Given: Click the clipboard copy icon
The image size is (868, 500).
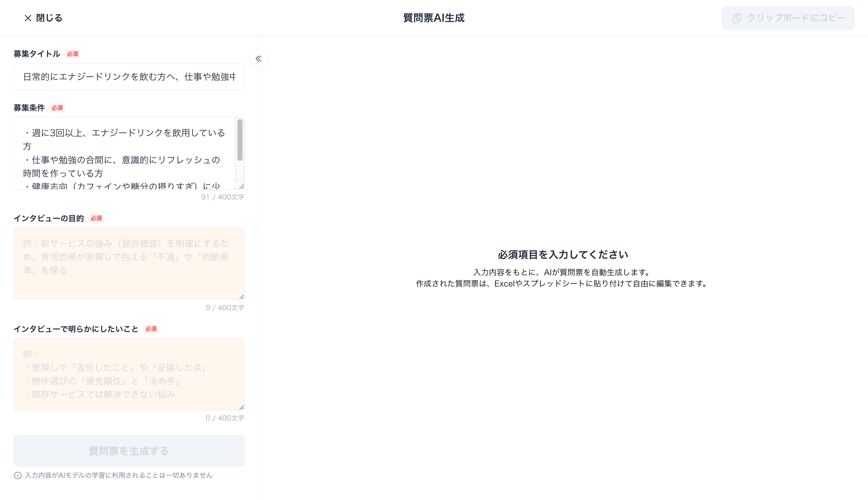Looking at the screenshot, I should (x=737, y=18).
